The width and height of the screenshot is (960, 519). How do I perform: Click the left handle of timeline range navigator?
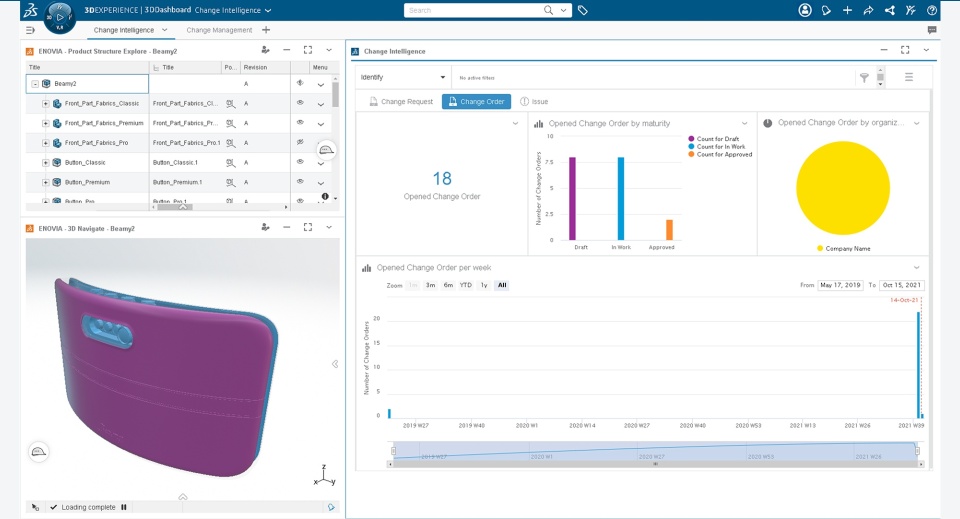[393, 451]
